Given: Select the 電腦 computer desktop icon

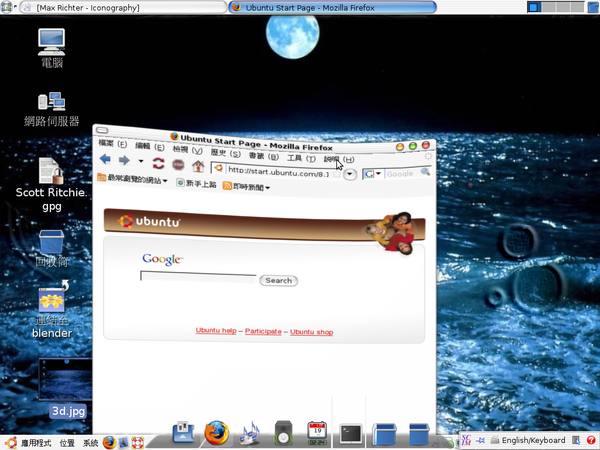Looking at the screenshot, I should pos(52,49).
